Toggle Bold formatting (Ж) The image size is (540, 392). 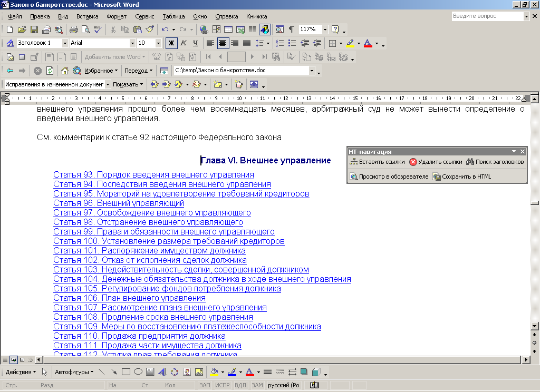171,43
